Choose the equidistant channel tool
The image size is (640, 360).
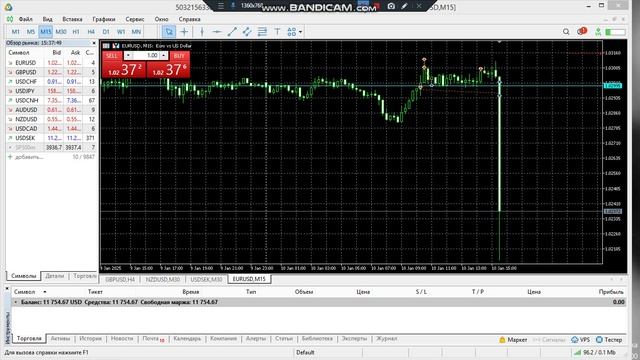247,32
